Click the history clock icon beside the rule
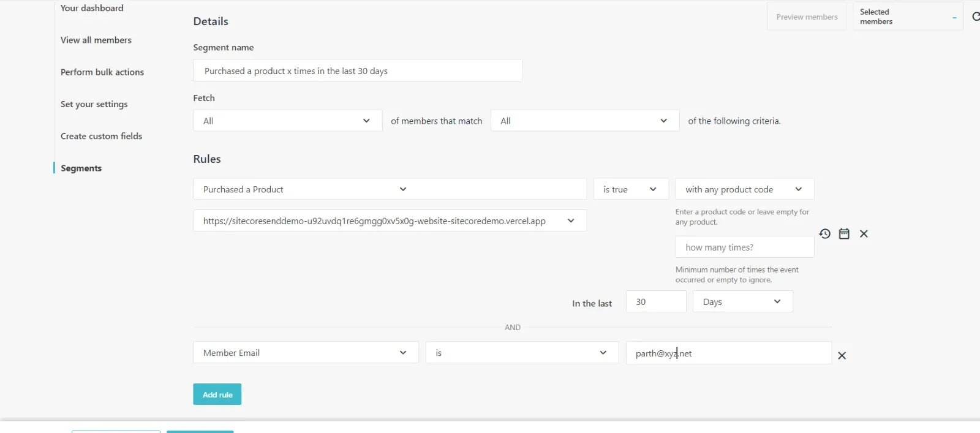Viewport: 980px width, 433px height. click(x=824, y=234)
